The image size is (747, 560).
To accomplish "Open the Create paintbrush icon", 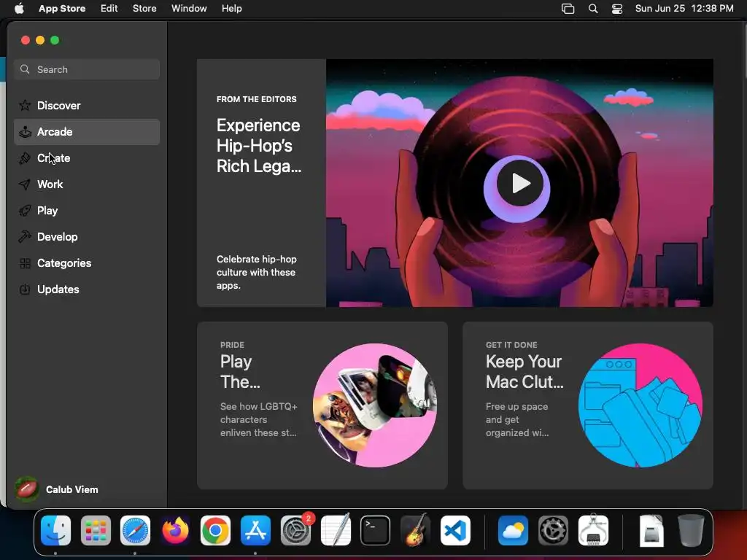I will [25, 158].
